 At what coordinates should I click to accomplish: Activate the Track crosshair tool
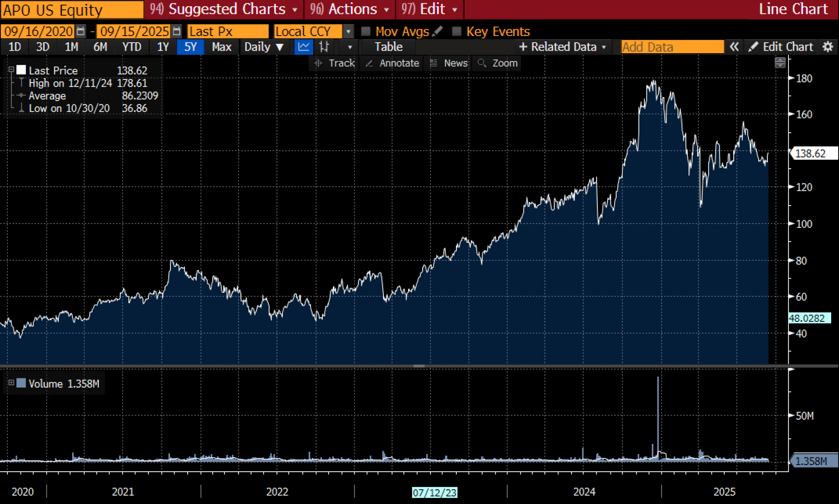pos(334,63)
